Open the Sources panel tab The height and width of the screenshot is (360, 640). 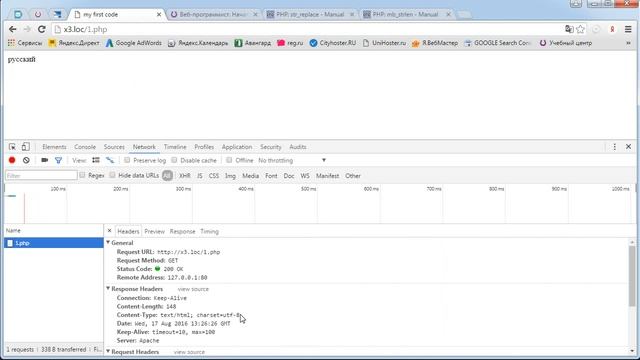tap(114, 147)
